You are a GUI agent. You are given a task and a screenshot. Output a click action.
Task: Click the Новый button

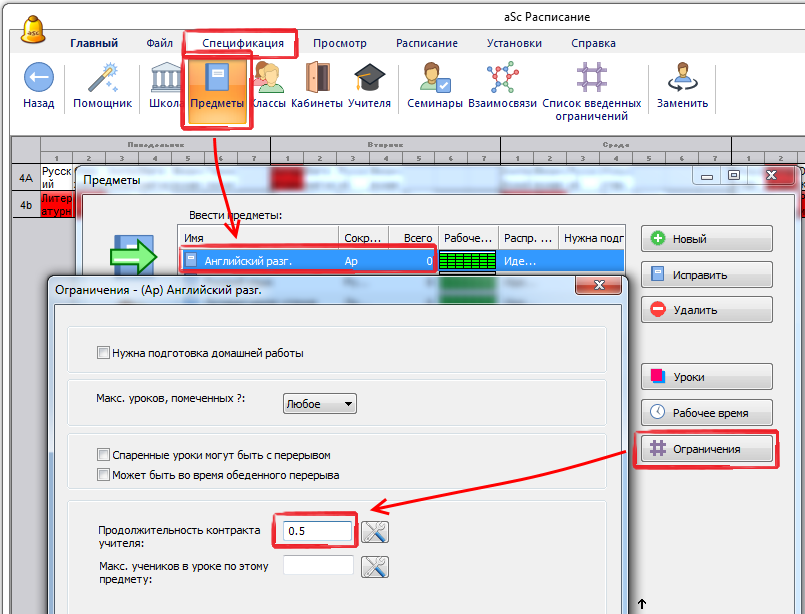pyautogui.click(x=706, y=239)
